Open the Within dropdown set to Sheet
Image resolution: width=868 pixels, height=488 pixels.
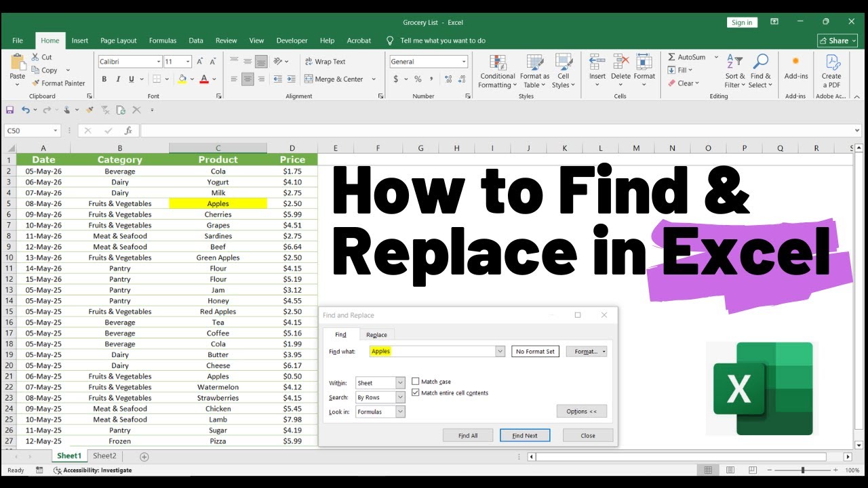400,383
